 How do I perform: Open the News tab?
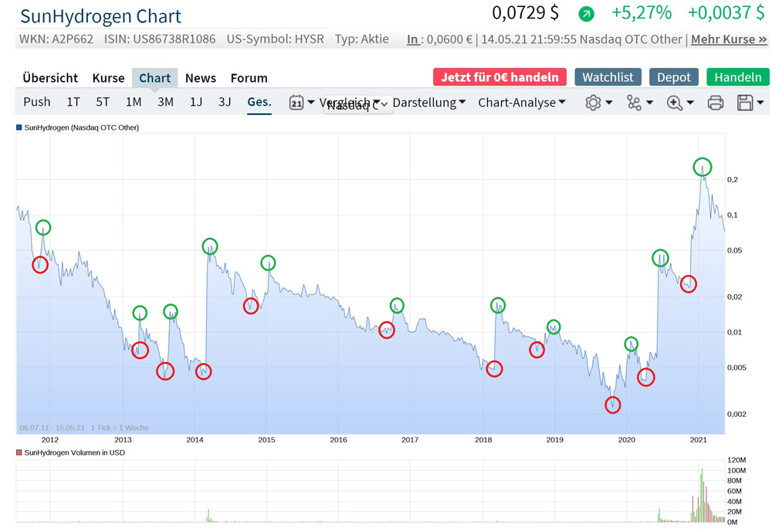(201, 78)
